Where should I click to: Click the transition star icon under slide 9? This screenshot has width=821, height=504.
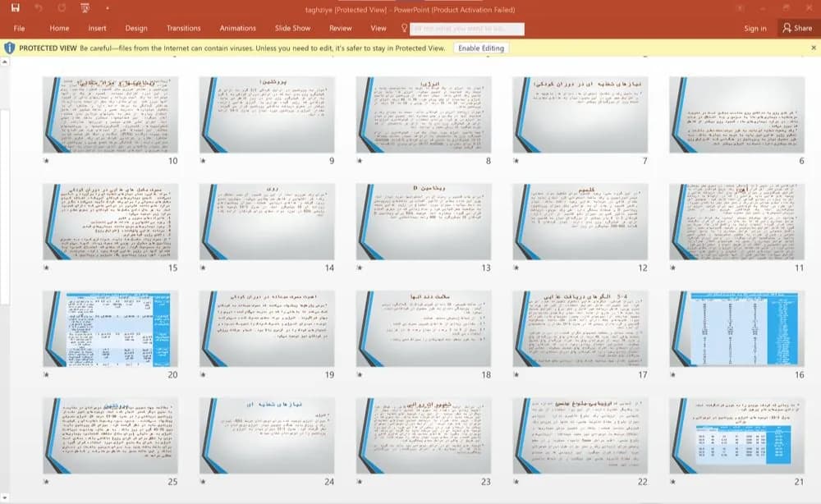tap(203, 161)
